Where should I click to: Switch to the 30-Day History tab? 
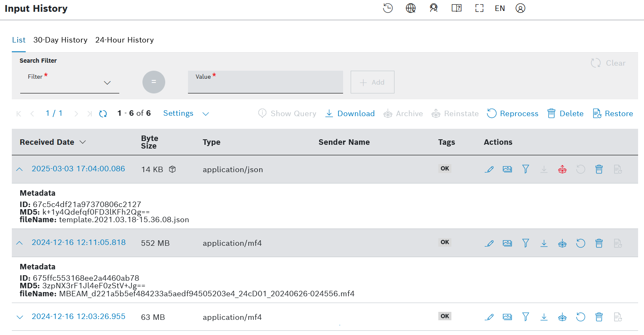[x=60, y=40]
